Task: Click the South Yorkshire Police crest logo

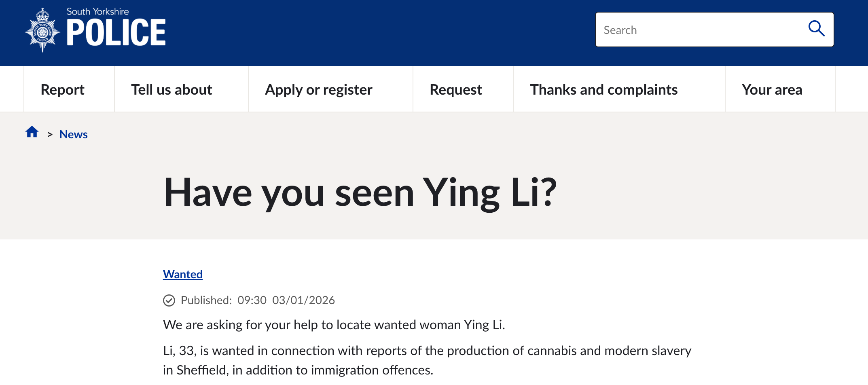Action: (x=42, y=30)
